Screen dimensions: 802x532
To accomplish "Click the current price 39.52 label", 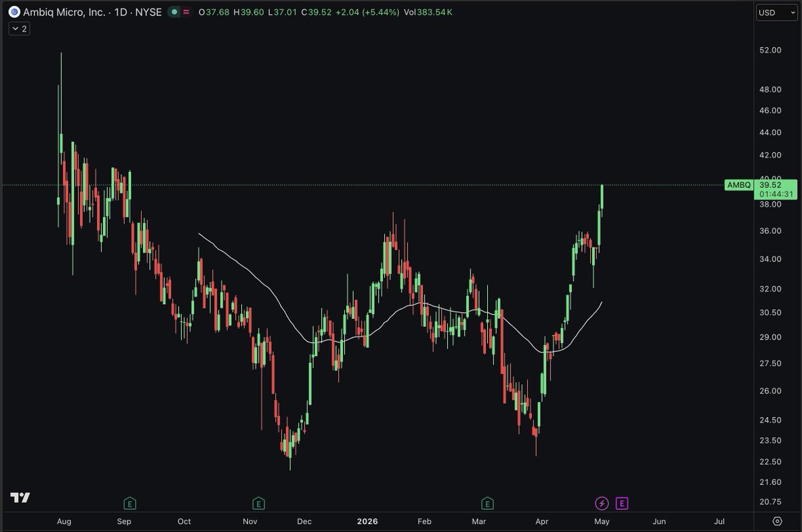I will tap(771, 184).
